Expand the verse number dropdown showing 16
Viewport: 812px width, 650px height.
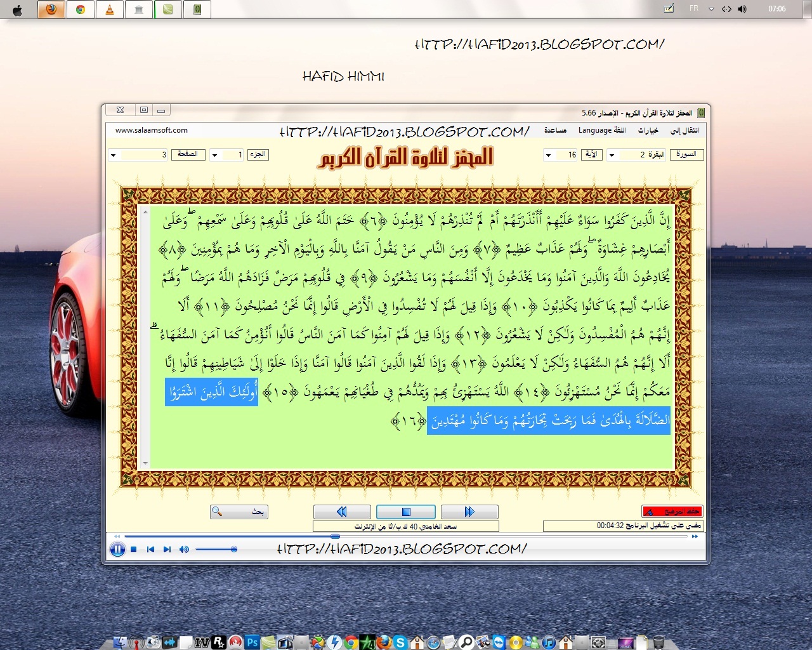[548, 155]
